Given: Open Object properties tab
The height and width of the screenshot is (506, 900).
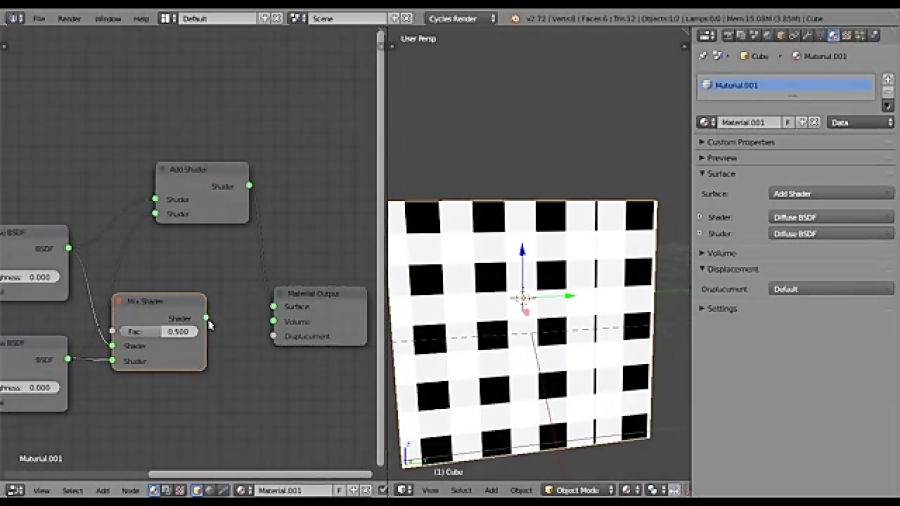Looking at the screenshot, I should [x=781, y=36].
